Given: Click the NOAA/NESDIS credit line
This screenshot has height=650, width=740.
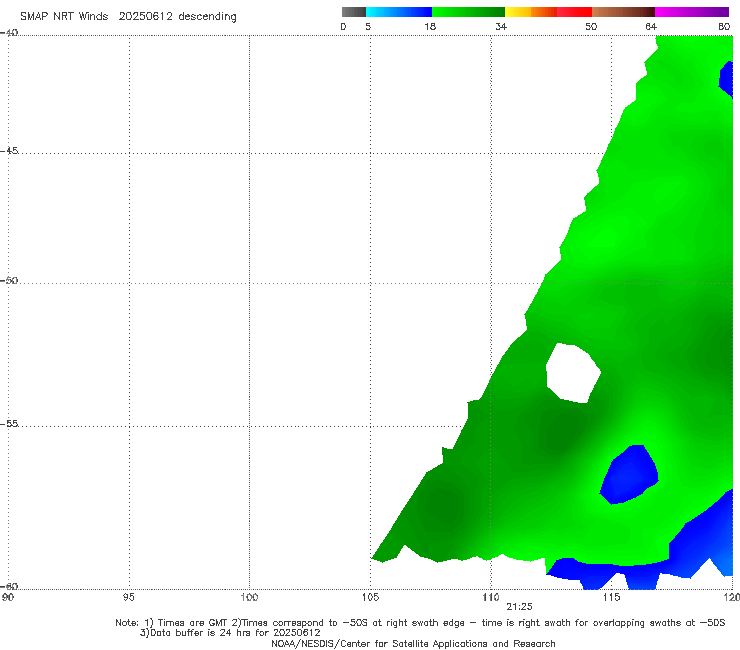Looking at the screenshot, I should (x=413, y=643).
